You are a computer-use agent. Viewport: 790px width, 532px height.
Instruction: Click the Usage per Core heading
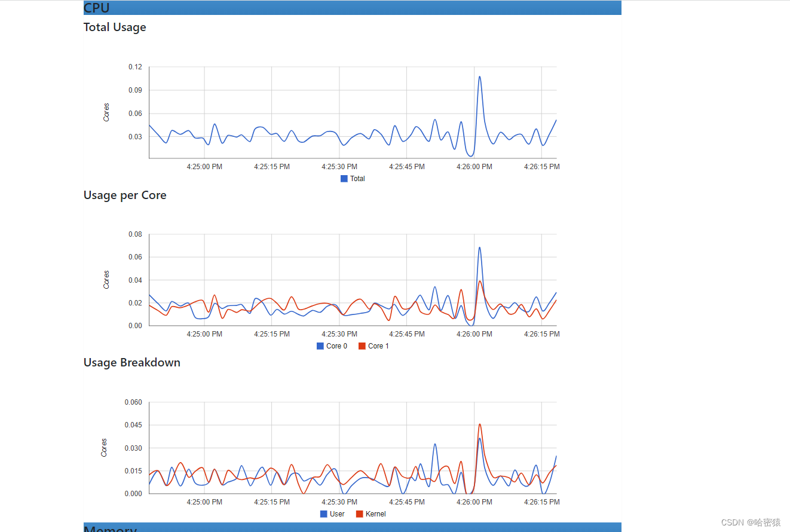click(x=125, y=195)
